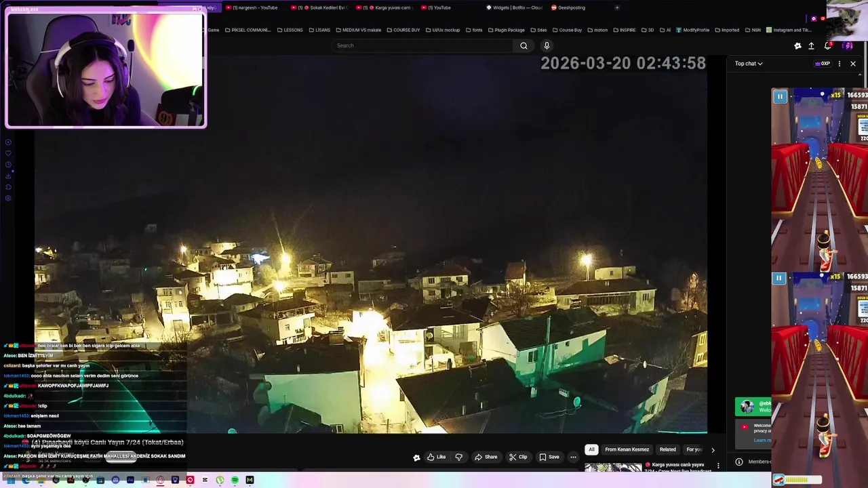The height and width of the screenshot is (488, 868).
Task: Open the Instagram and Tik... bookmark
Action: click(789, 30)
